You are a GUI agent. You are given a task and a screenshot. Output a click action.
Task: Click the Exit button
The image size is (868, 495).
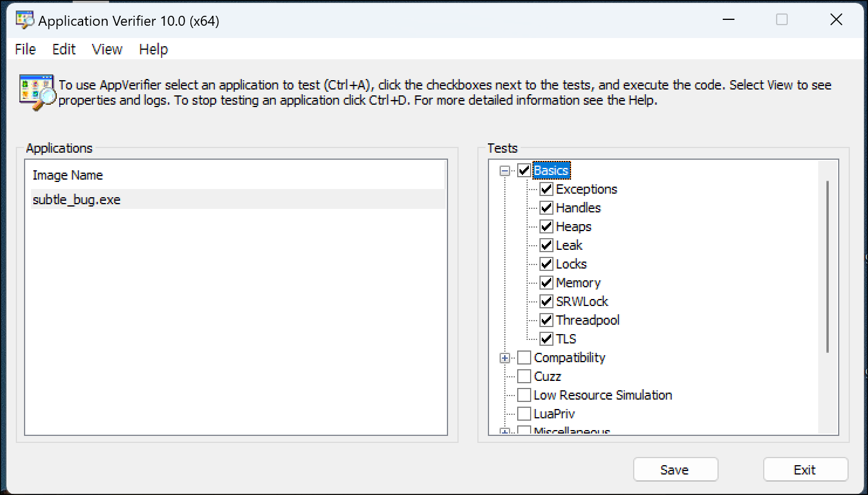[805, 470]
